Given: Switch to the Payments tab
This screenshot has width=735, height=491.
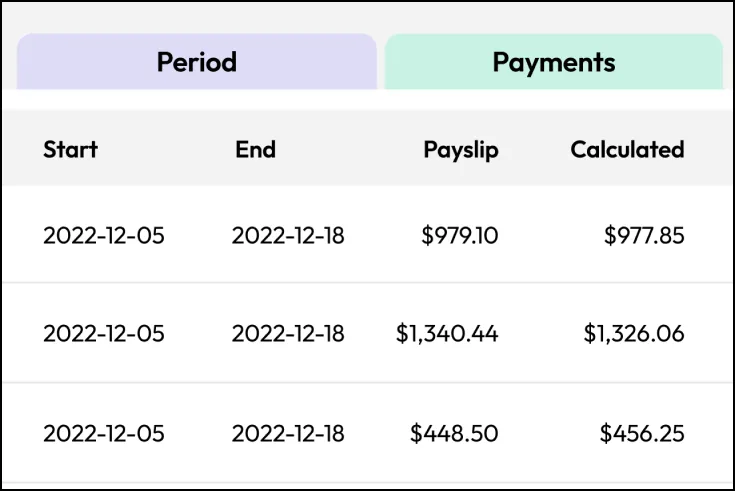Looking at the screenshot, I should 554,61.
